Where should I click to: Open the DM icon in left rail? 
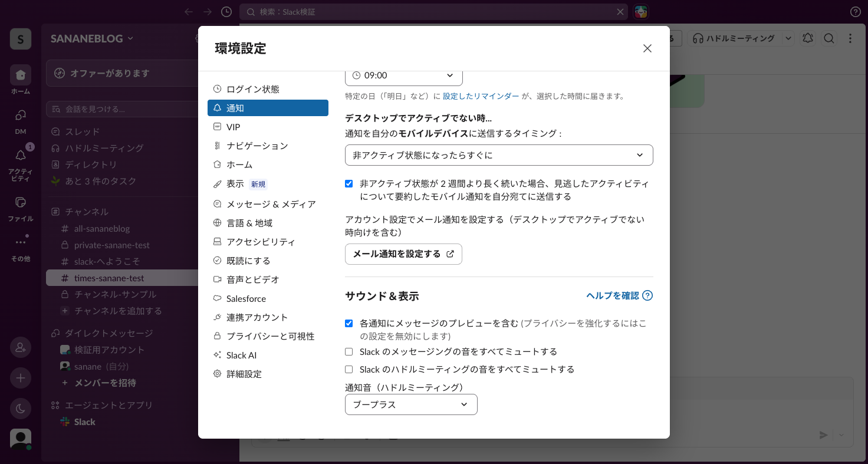(x=21, y=115)
